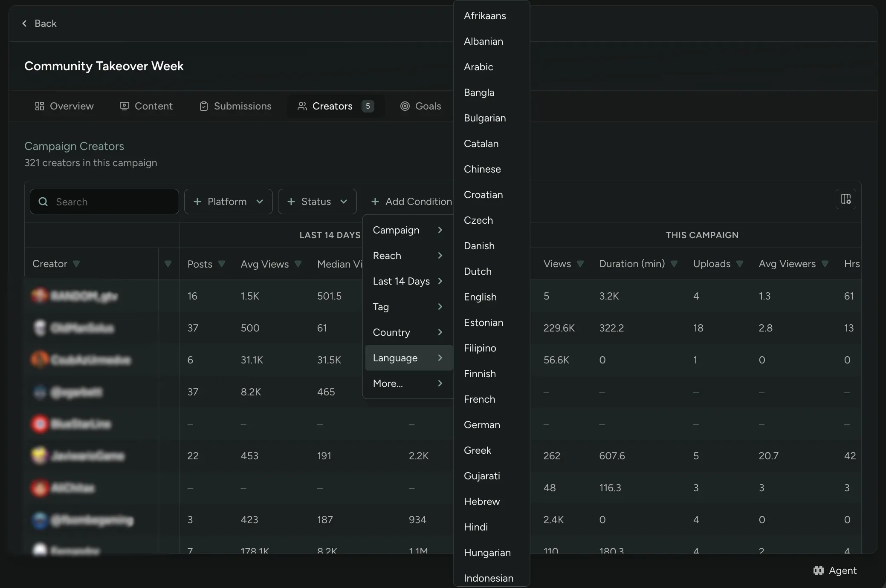Open the Status filter dropdown
This screenshot has width=886, height=588.
[317, 202]
